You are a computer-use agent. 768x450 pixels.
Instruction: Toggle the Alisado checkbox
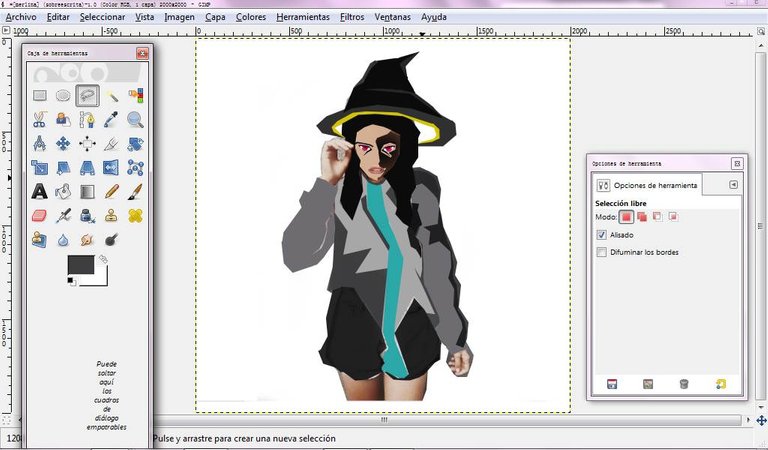coord(602,235)
